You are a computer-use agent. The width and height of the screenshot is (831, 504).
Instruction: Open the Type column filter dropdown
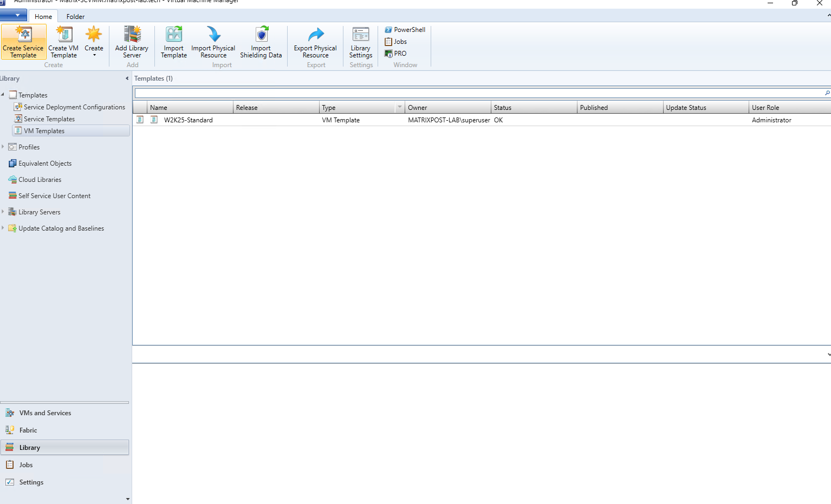pos(400,107)
